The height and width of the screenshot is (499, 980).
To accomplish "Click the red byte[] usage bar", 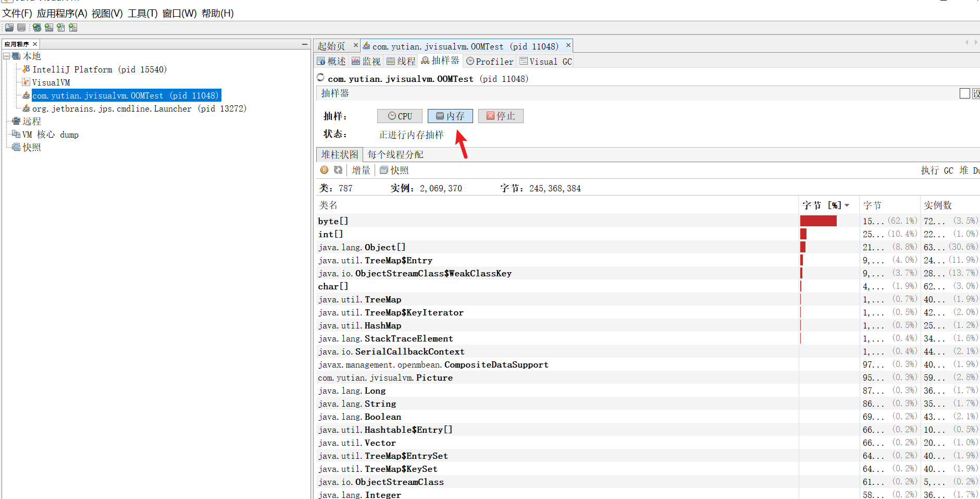I will point(818,221).
